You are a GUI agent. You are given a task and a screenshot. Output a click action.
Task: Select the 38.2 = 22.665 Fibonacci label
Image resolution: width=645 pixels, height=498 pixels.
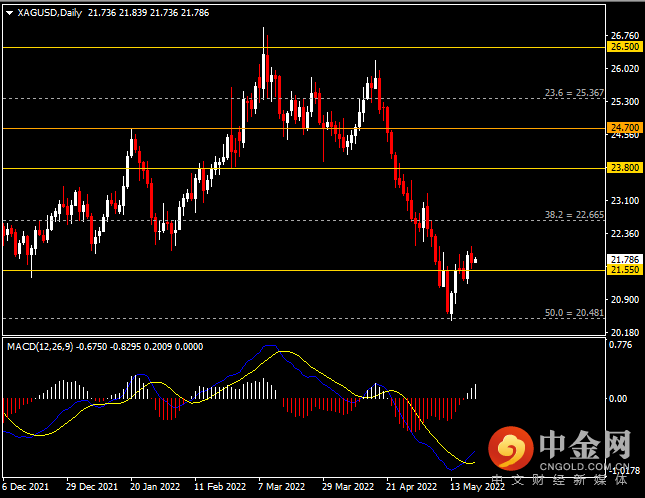click(574, 214)
